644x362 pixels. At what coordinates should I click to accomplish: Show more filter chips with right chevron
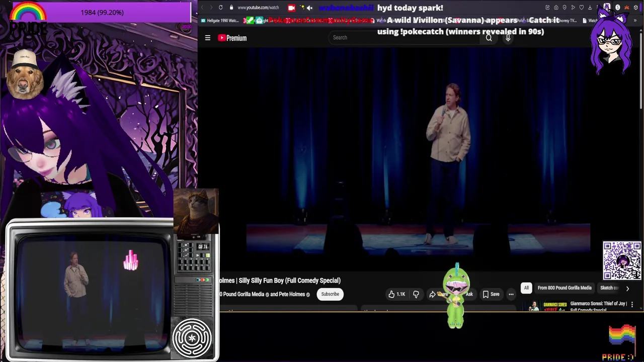point(627,288)
